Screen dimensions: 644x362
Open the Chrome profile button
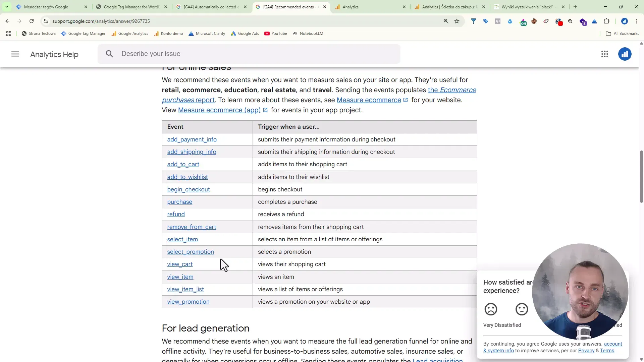click(x=624, y=21)
